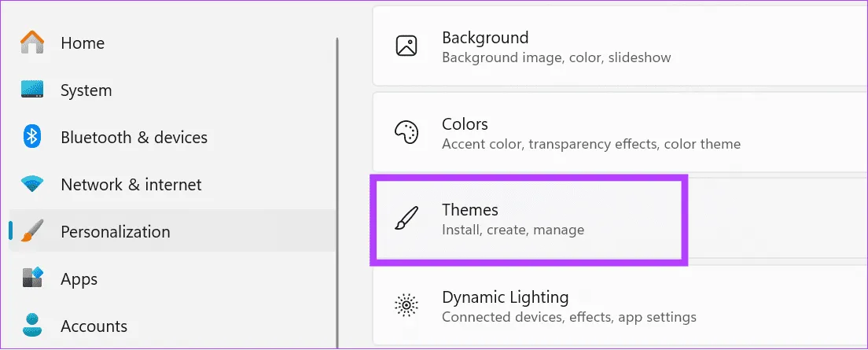Go to System settings
Viewport: 868px width, 350px height.
pyautogui.click(x=86, y=90)
